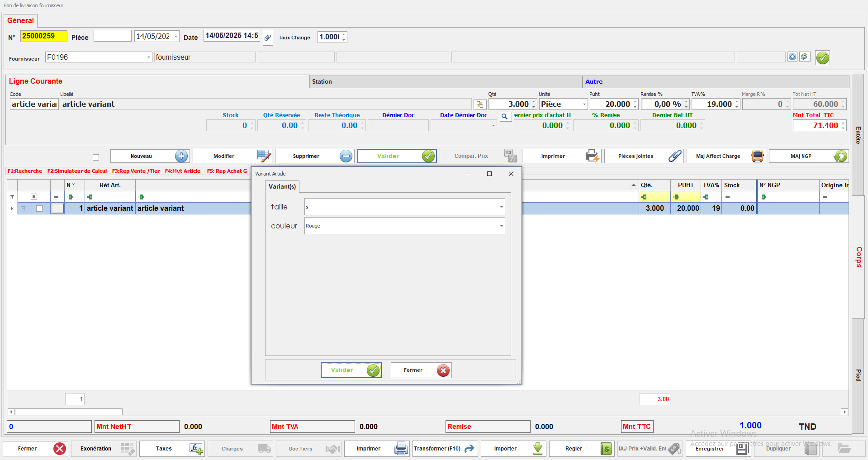Screen dimensions: 868x460
Task: Click Fermer in the Variant Article dialog
Action: pos(421,370)
